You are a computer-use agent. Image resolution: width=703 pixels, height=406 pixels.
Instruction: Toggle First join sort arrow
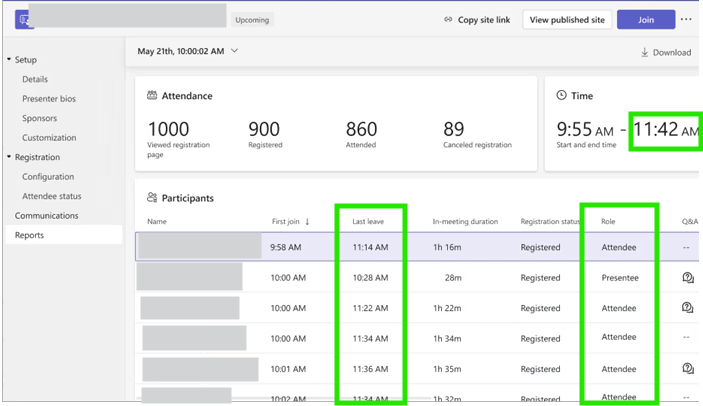coord(307,221)
